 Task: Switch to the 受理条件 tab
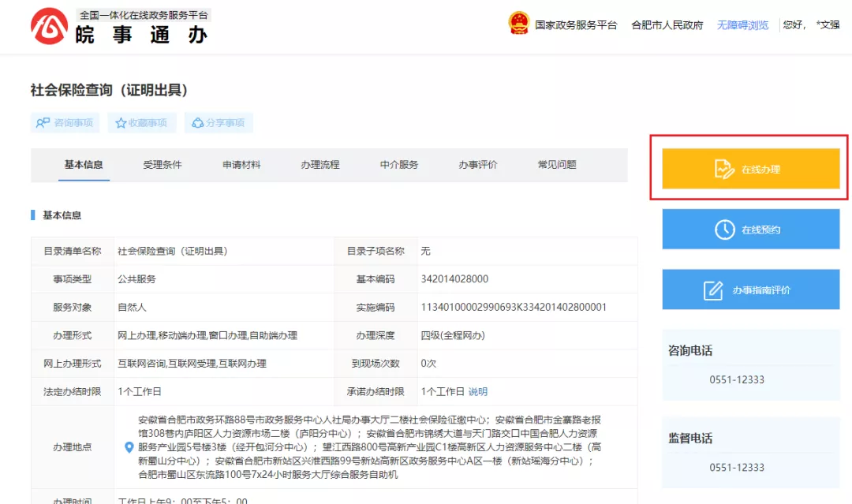(163, 165)
